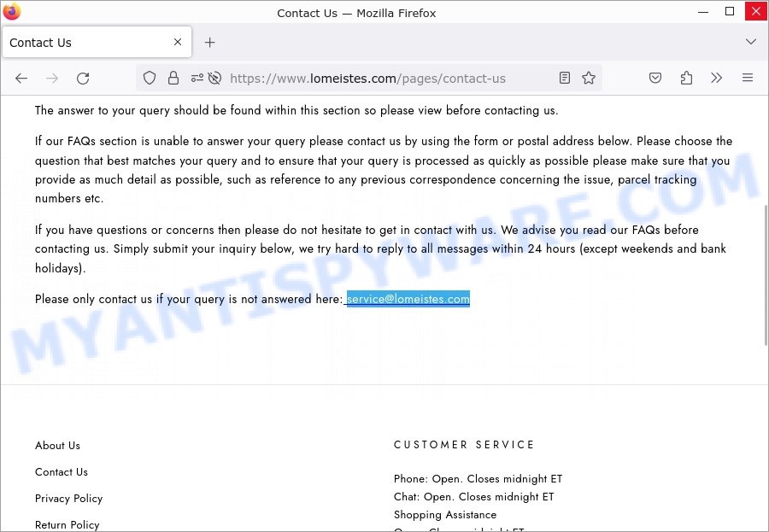List all tabs dropdown arrow
Image resolution: width=769 pixels, height=532 pixels.
tap(751, 42)
